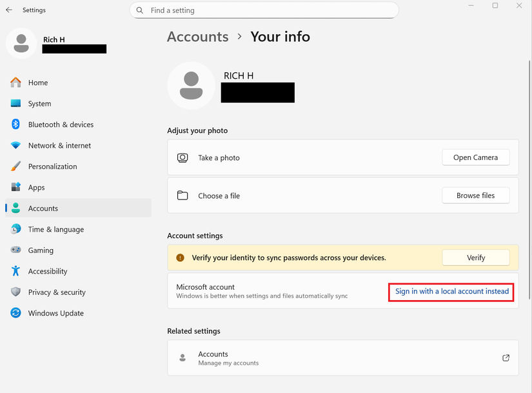Open Network & internet settings
Viewport: 532px width, 393px height.
click(x=15, y=145)
